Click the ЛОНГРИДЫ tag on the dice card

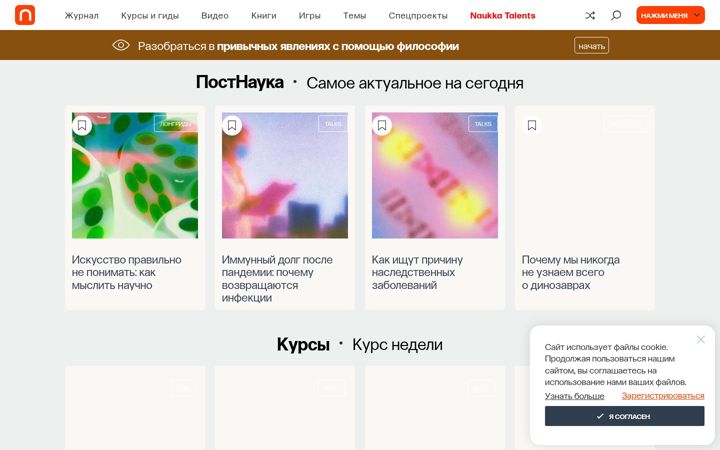pyautogui.click(x=176, y=124)
